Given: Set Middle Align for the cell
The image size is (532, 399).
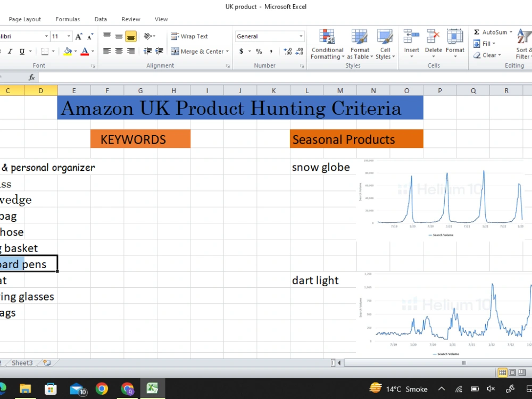Looking at the screenshot, I should [119, 36].
